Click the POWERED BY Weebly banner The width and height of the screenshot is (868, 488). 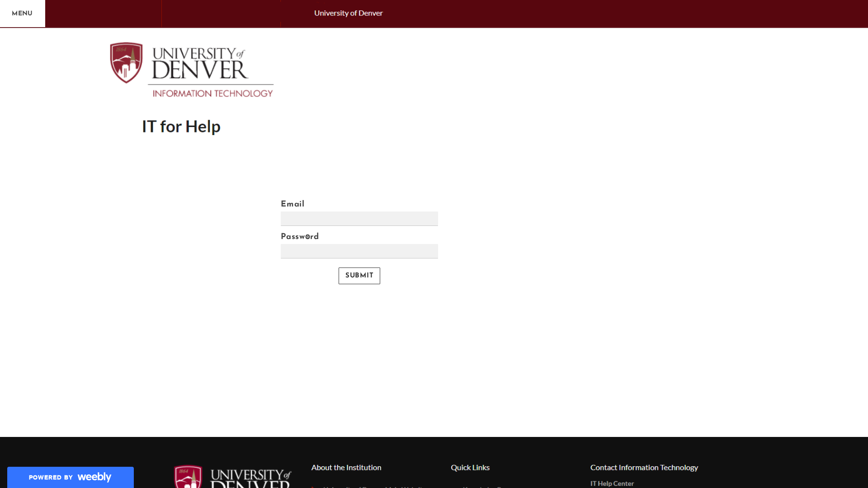coord(70,477)
